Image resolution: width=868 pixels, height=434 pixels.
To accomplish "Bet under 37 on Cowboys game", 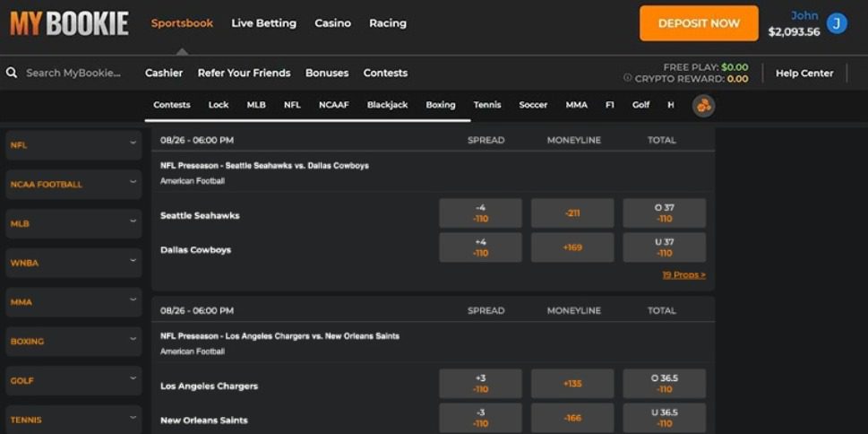I will pyautogui.click(x=665, y=247).
